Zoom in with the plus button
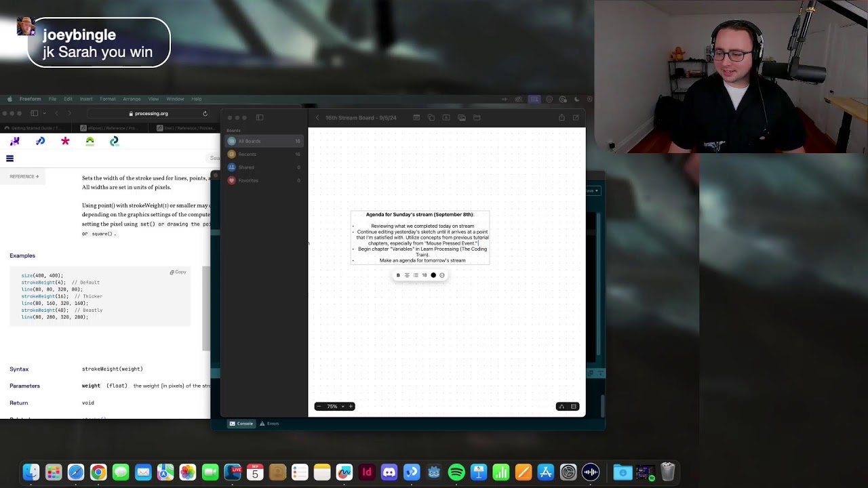The height and width of the screenshot is (488, 868). (351, 407)
